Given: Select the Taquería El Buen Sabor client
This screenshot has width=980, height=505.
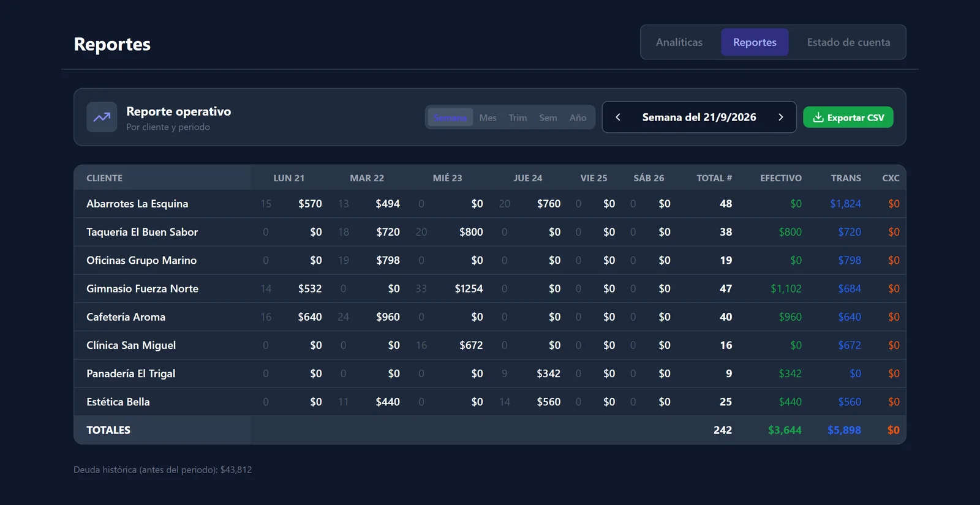Looking at the screenshot, I should (142, 232).
